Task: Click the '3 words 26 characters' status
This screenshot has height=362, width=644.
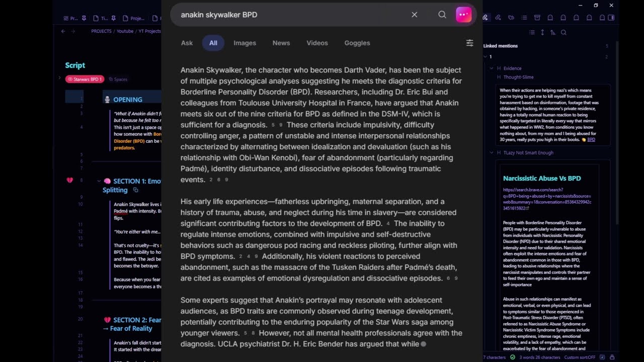Action: (x=540, y=357)
